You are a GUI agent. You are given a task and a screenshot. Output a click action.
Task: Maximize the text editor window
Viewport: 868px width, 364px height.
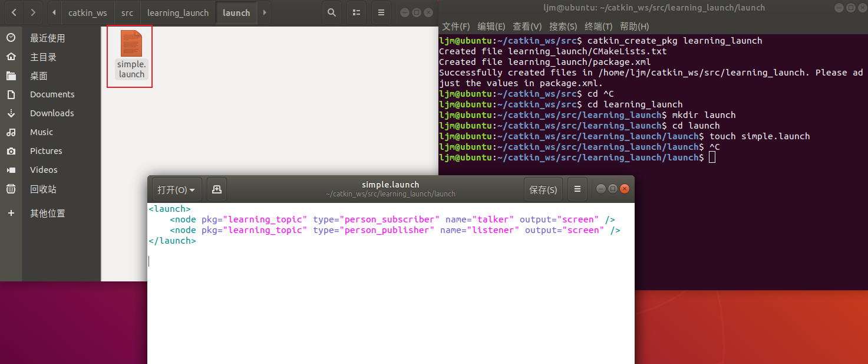coord(613,189)
